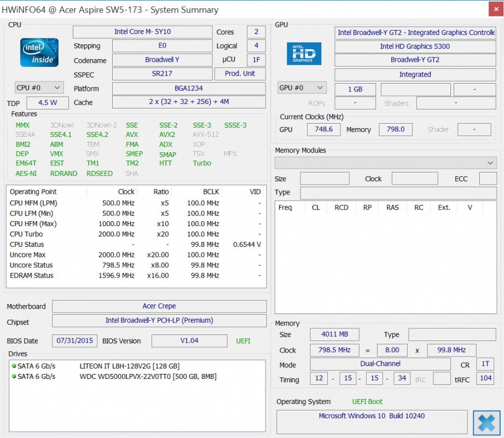Select the Broadwell-Y GT2 graphics controller entry

point(414,60)
